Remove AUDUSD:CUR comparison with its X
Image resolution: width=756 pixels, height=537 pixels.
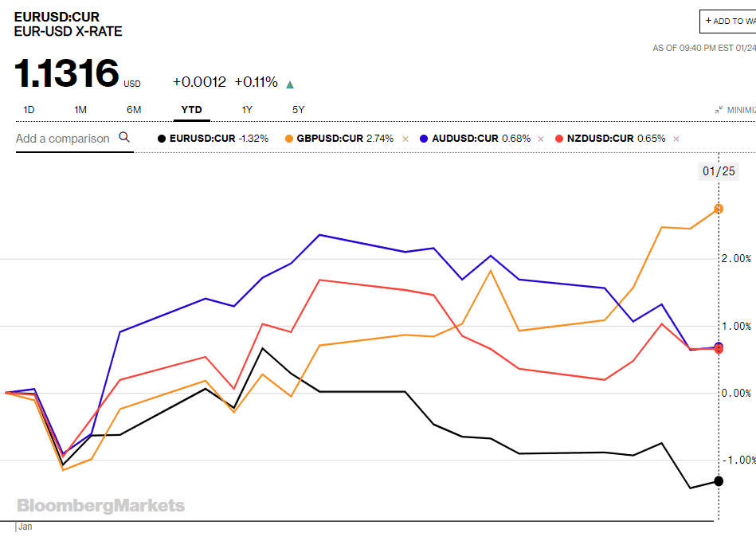(540, 139)
